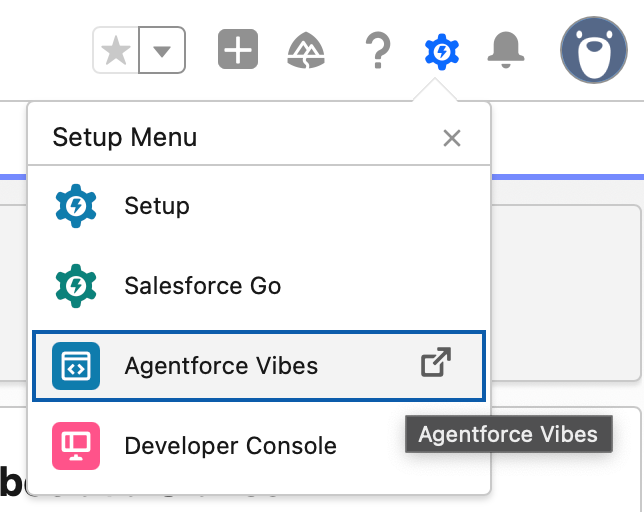Open the notifications bell
The height and width of the screenshot is (512, 644).
tap(506, 50)
